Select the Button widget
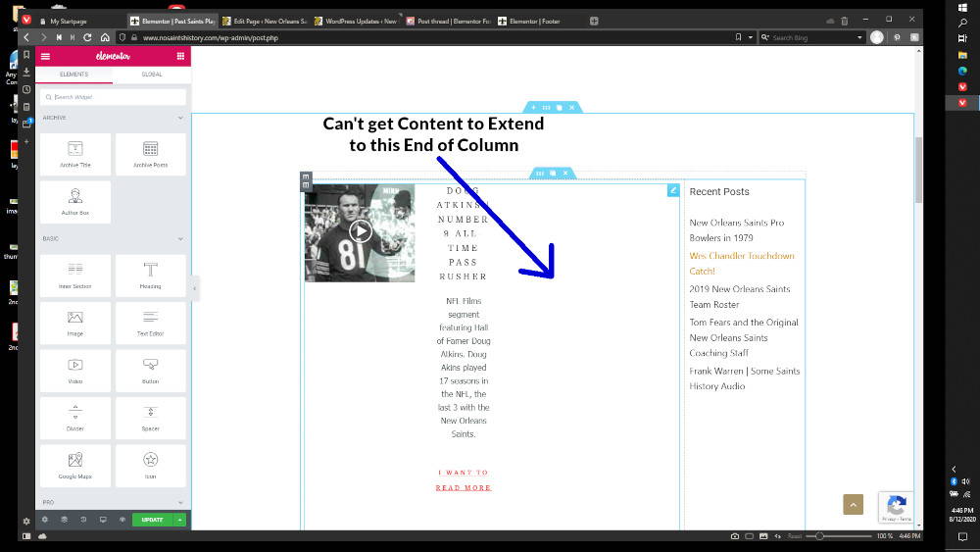Viewport: 980px width, 552px height. click(151, 371)
